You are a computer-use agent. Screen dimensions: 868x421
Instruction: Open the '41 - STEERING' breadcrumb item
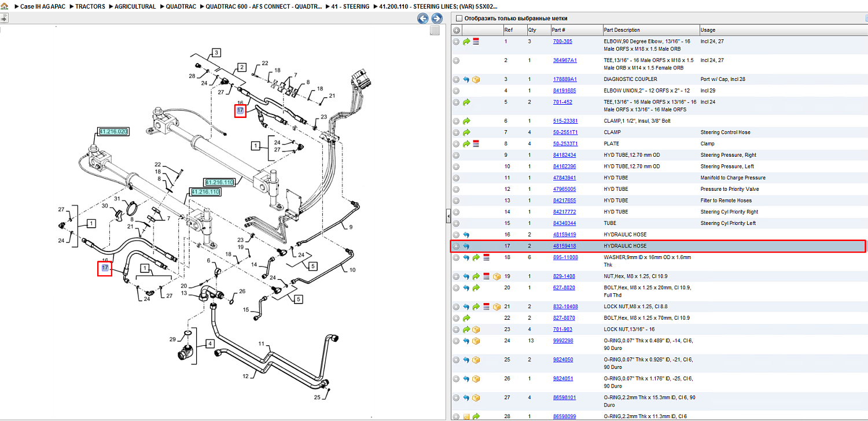point(350,6)
